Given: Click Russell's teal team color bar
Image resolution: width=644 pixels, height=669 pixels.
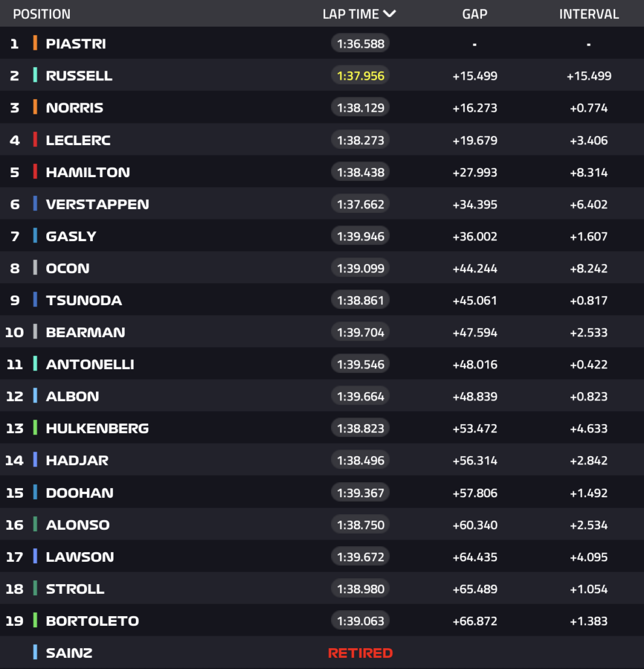Looking at the screenshot, I should [35, 76].
